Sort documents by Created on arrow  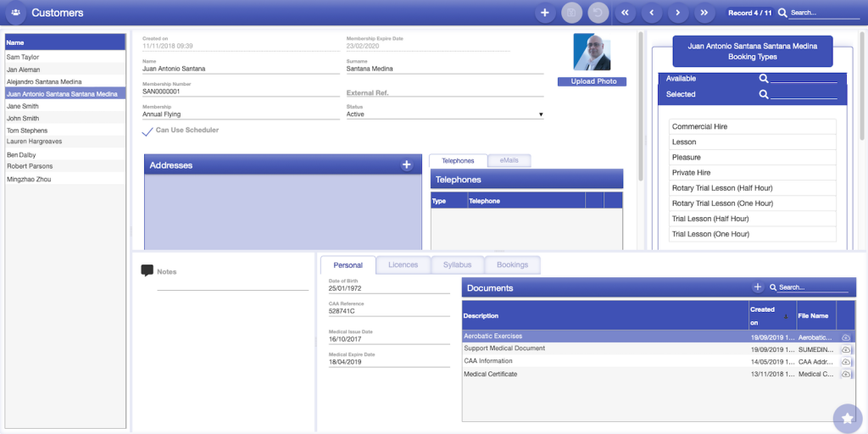click(x=785, y=317)
